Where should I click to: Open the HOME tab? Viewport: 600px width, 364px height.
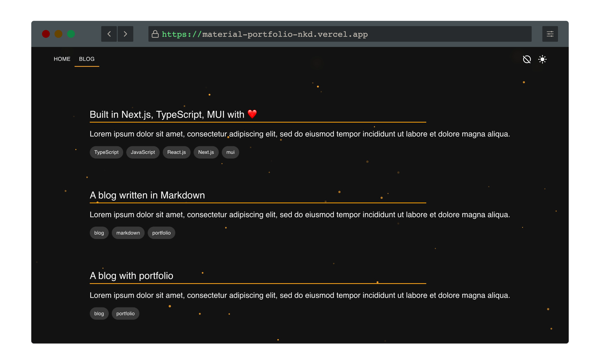click(x=62, y=59)
